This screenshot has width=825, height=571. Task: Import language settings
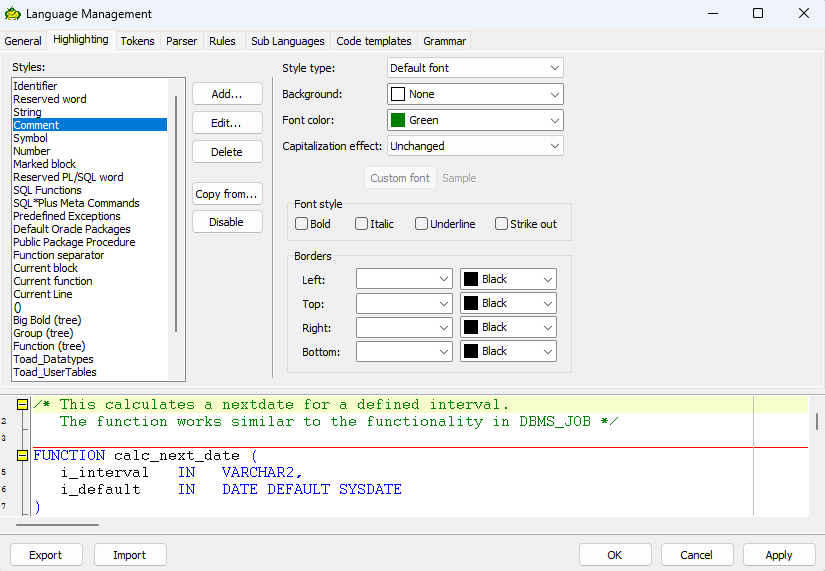point(130,555)
